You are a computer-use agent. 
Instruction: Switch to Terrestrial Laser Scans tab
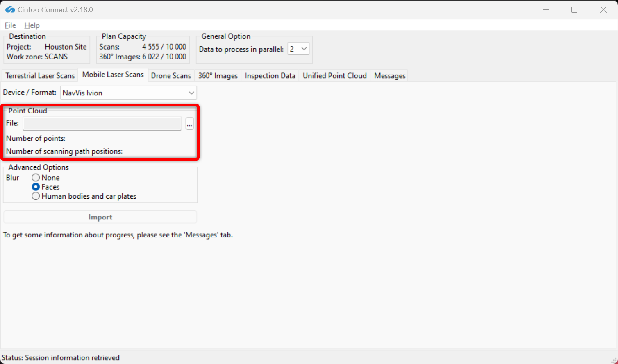point(40,76)
